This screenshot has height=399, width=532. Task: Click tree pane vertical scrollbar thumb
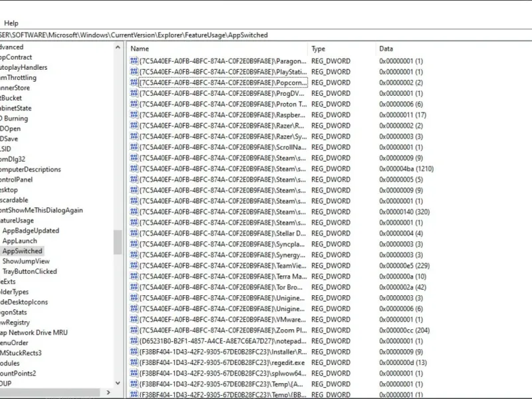click(118, 242)
